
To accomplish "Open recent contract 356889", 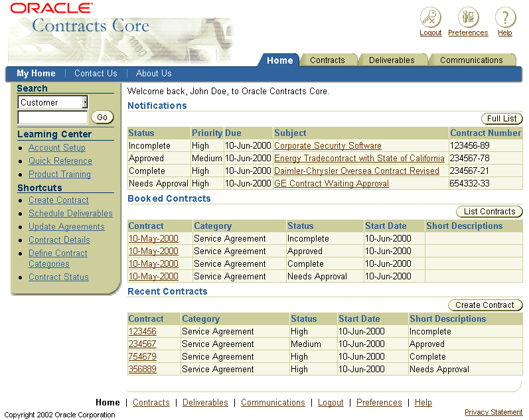I will (x=142, y=369).
